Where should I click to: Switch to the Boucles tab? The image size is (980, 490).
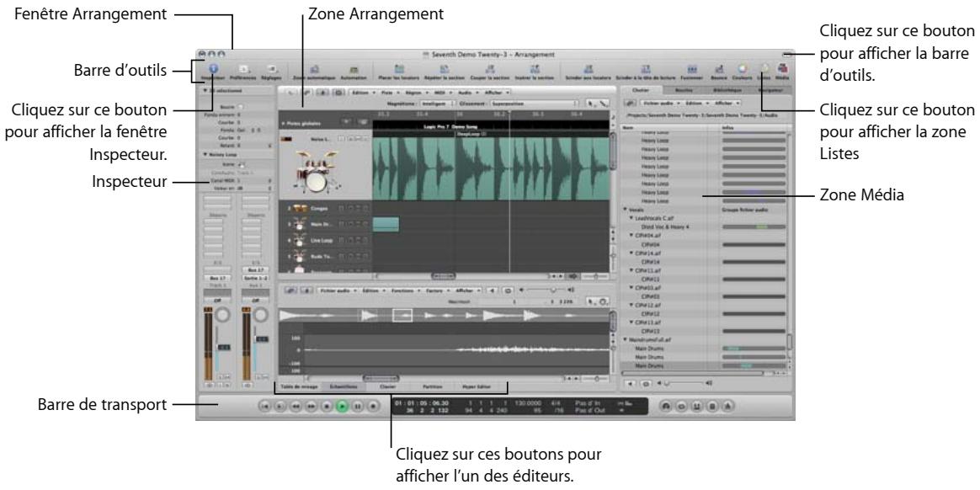(x=684, y=91)
